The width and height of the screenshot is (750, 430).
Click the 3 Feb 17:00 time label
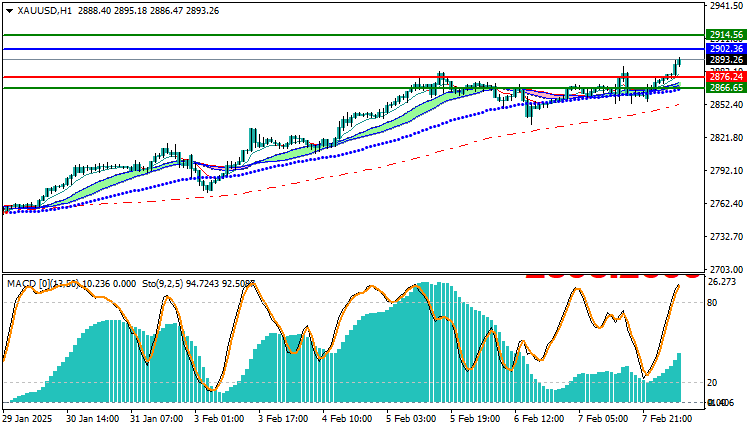[283, 419]
